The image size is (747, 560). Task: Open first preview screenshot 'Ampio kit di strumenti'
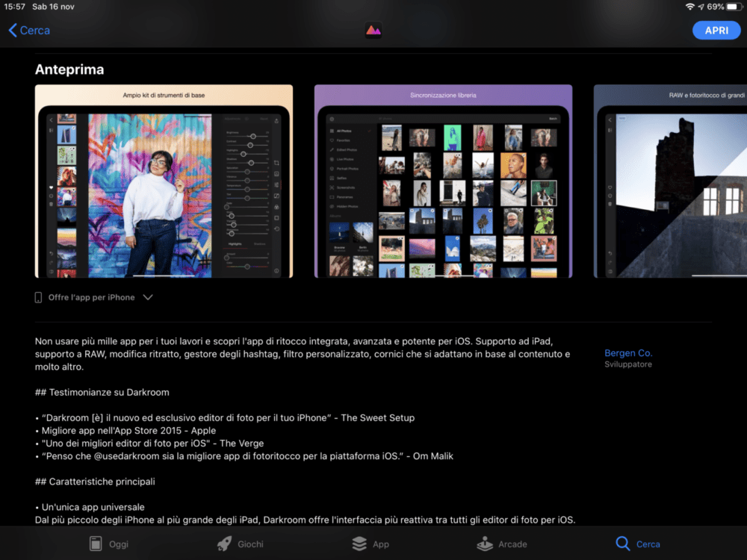pyautogui.click(x=164, y=181)
